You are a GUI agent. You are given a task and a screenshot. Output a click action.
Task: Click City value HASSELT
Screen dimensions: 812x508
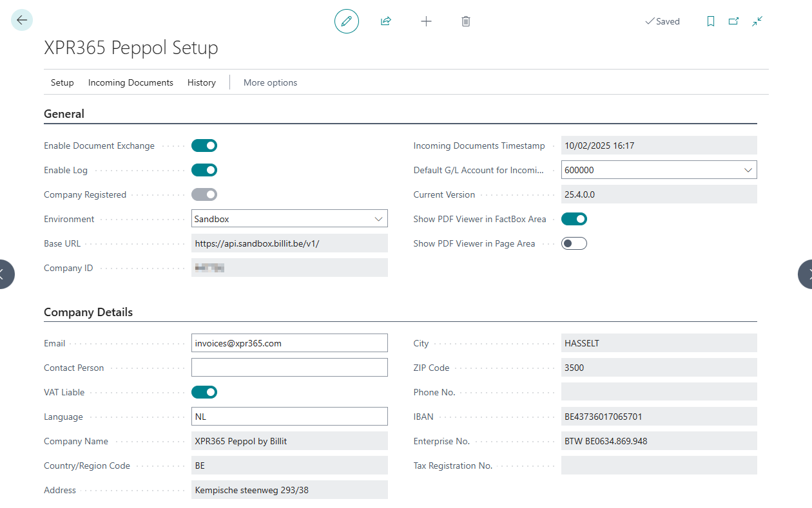(659, 343)
